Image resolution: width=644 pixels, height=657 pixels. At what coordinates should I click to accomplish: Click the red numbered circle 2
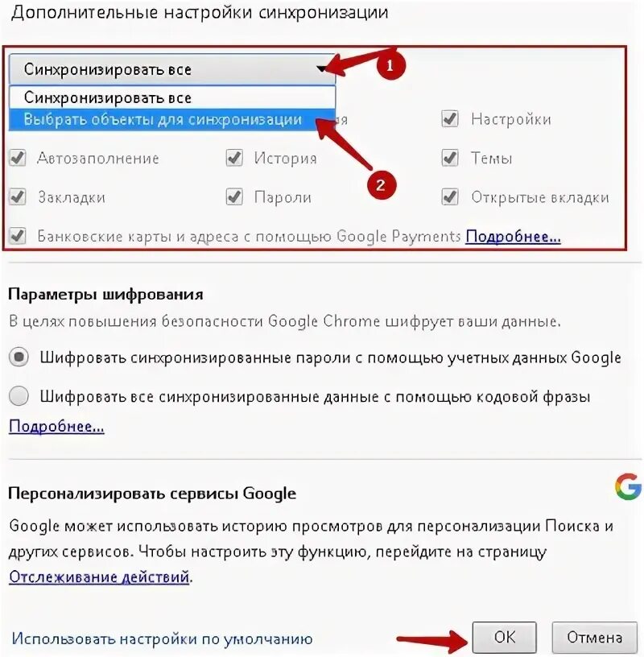[381, 185]
